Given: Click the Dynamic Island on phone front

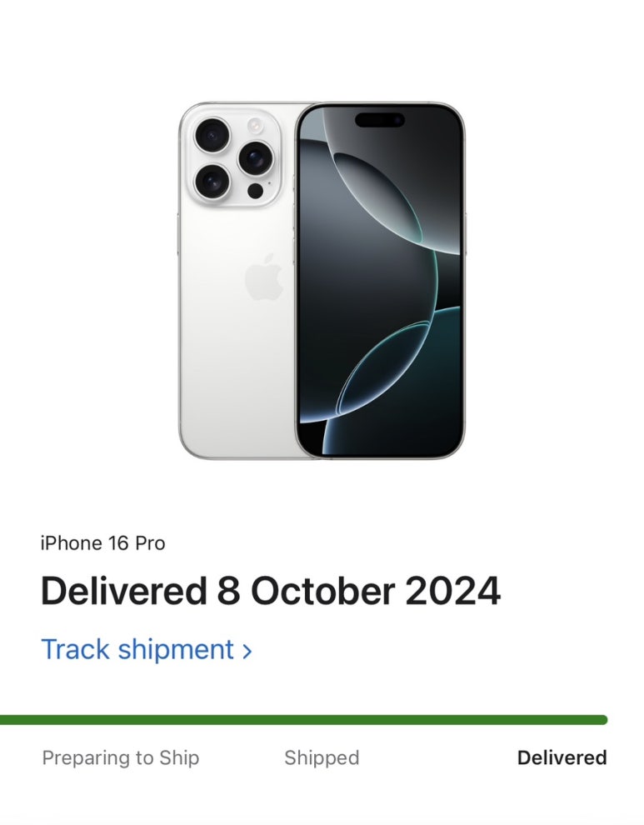Looking at the screenshot, I should coord(380,120).
